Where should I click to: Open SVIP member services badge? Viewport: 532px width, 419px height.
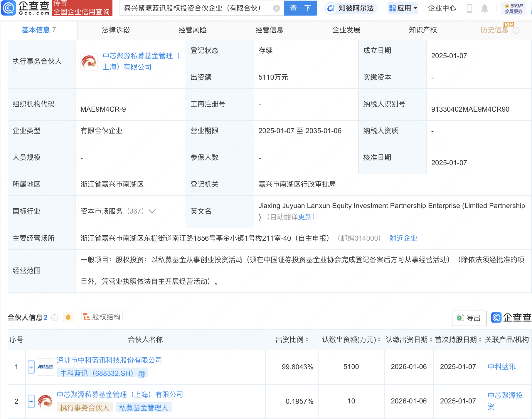[514, 8]
